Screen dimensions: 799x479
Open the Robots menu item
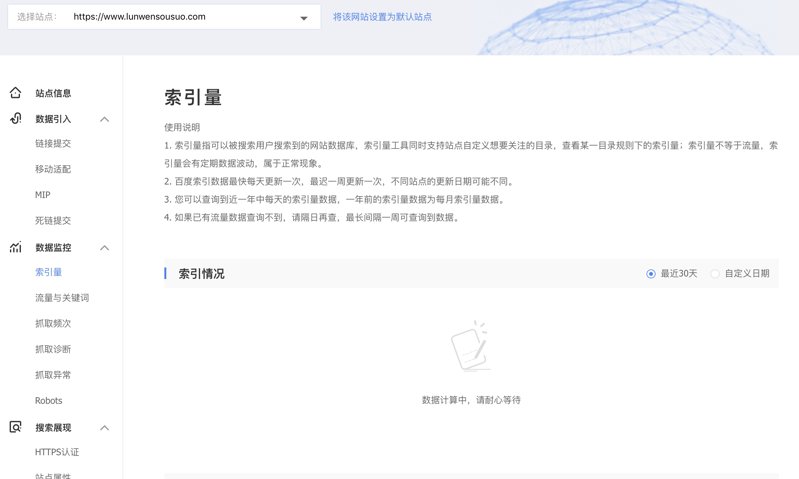point(48,401)
